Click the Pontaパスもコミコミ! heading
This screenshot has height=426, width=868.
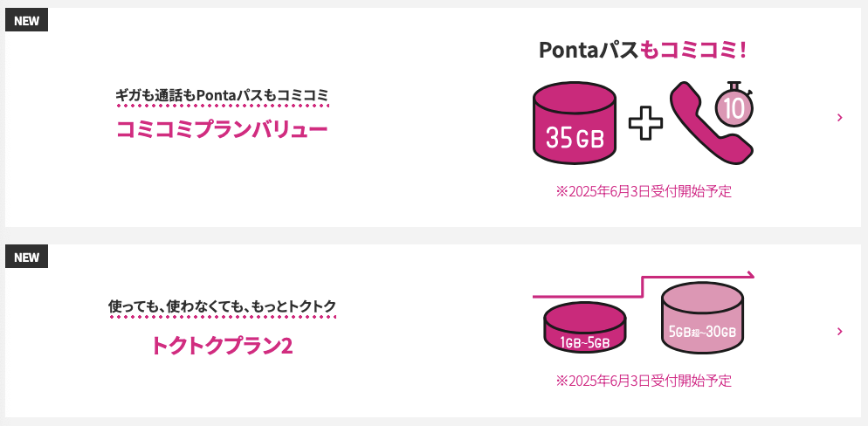pos(644,51)
